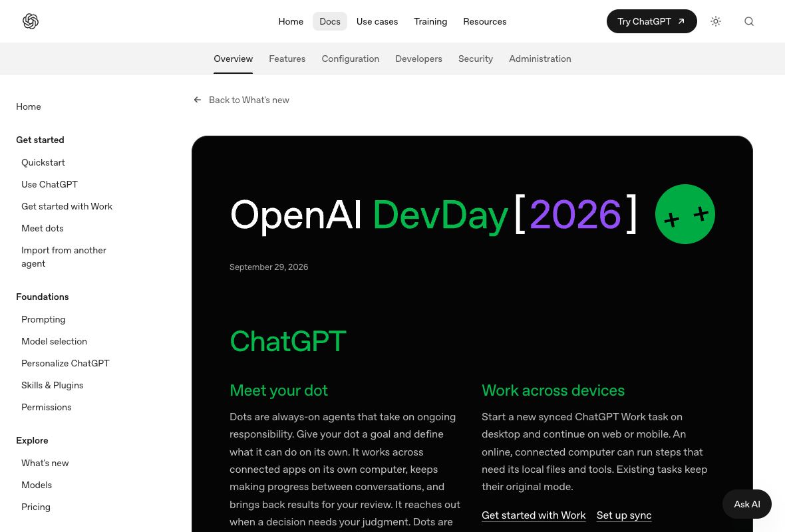Switch to the Security tab
Viewport: 785px width, 532px height.
click(x=476, y=59)
